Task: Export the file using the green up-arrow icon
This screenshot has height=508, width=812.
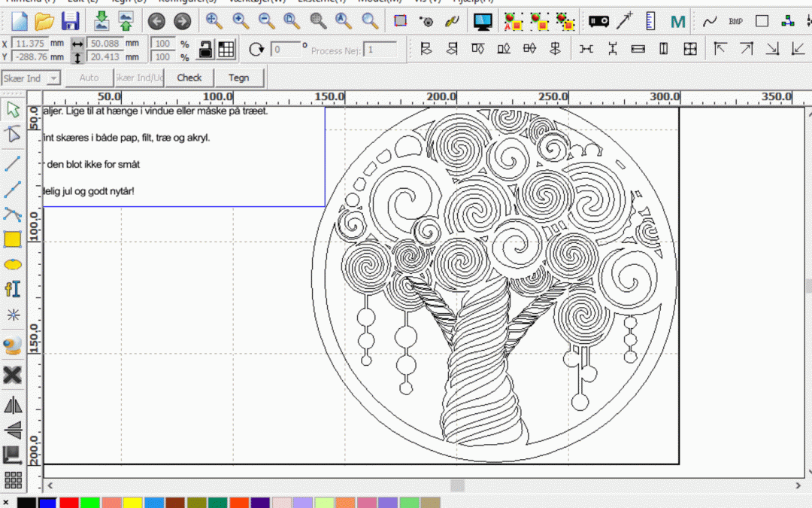Action: (x=126, y=21)
